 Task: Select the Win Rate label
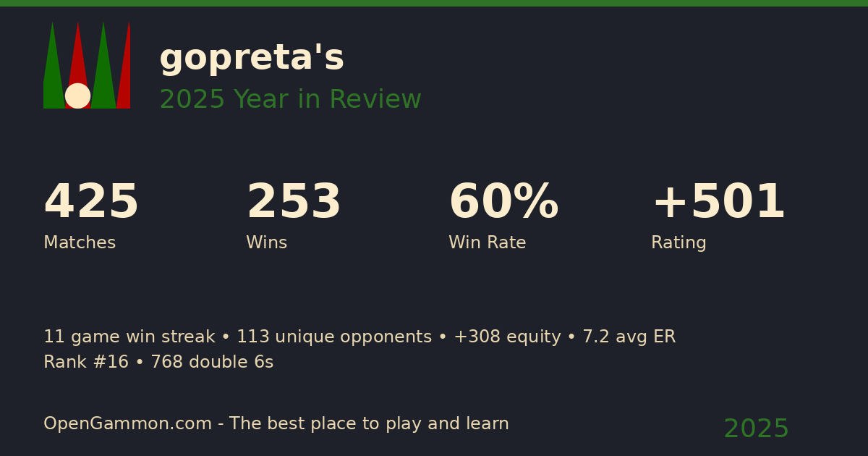tap(487, 243)
